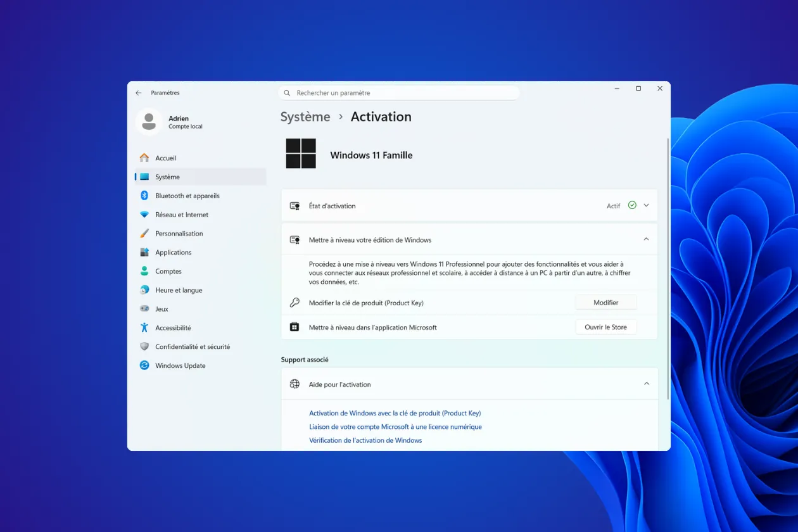The height and width of the screenshot is (532, 798).
Task: Open Liaison de votre compte Microsoft link
Action: click(396, 427)
